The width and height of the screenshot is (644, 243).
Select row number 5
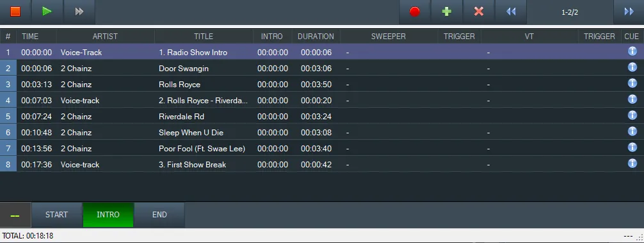[8, 116]
